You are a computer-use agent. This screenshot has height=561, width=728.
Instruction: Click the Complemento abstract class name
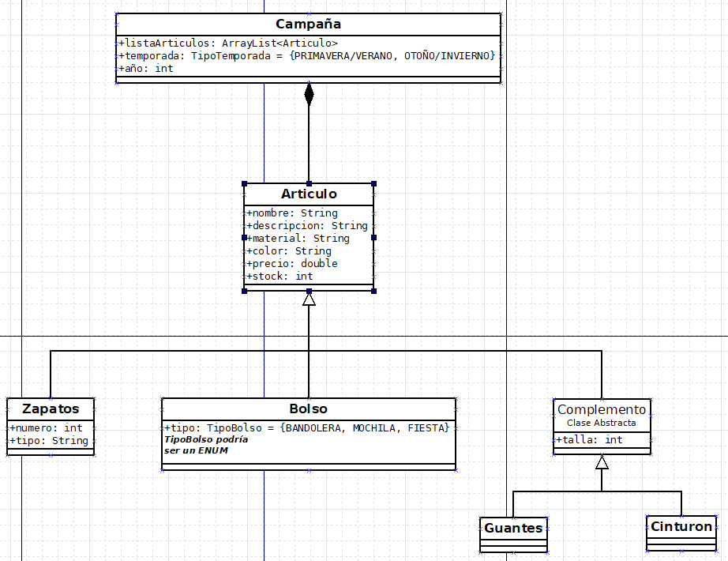point(602,409)
